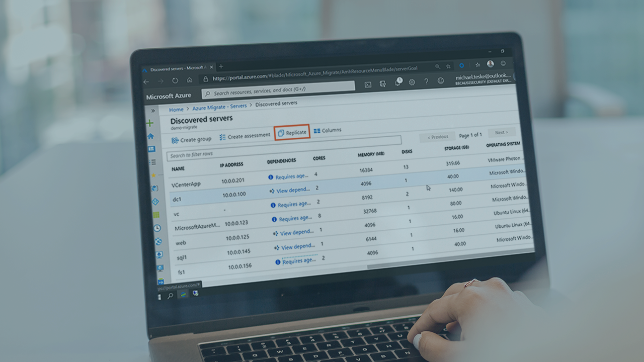Open the Azure notifications bell

pos(397,82)
